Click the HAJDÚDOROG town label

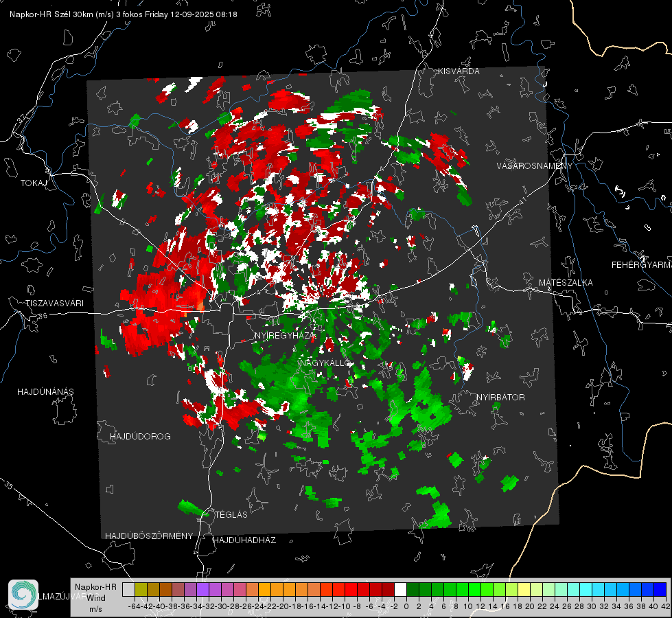click(x=140, y=437)
